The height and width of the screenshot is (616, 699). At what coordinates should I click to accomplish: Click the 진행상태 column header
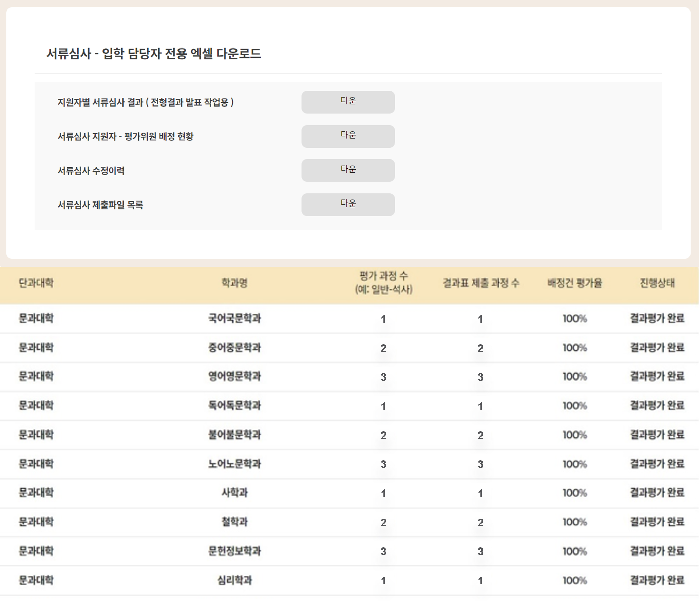coord(657,283)
